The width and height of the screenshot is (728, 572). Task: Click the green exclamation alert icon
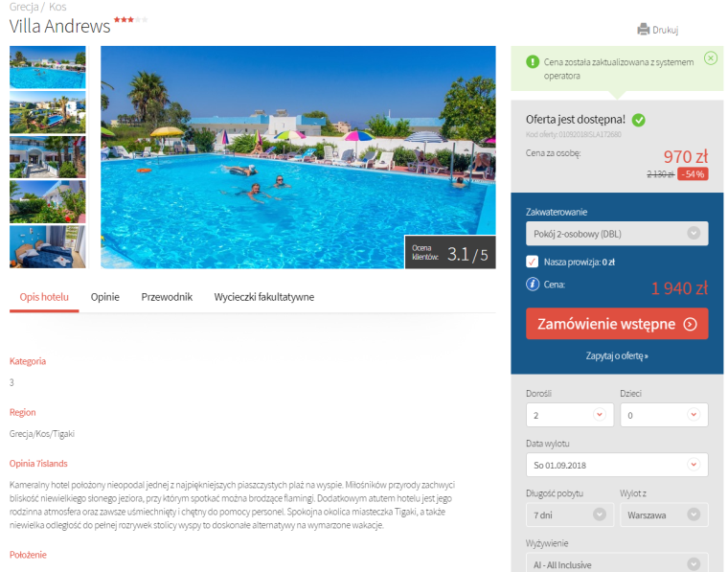533,61
